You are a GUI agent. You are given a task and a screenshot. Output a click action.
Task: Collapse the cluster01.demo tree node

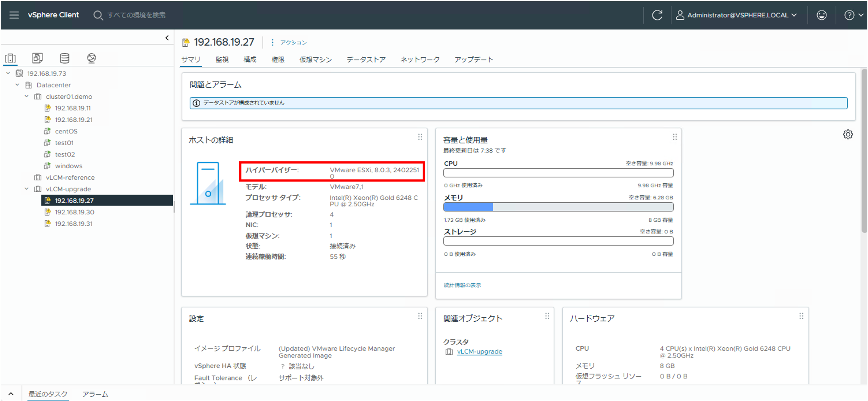point(26,96)
